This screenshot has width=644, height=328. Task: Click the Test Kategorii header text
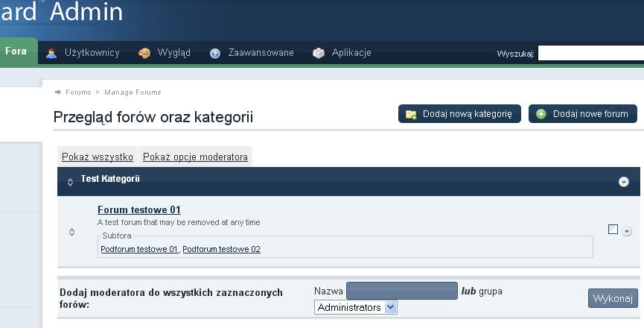point(110,179)
